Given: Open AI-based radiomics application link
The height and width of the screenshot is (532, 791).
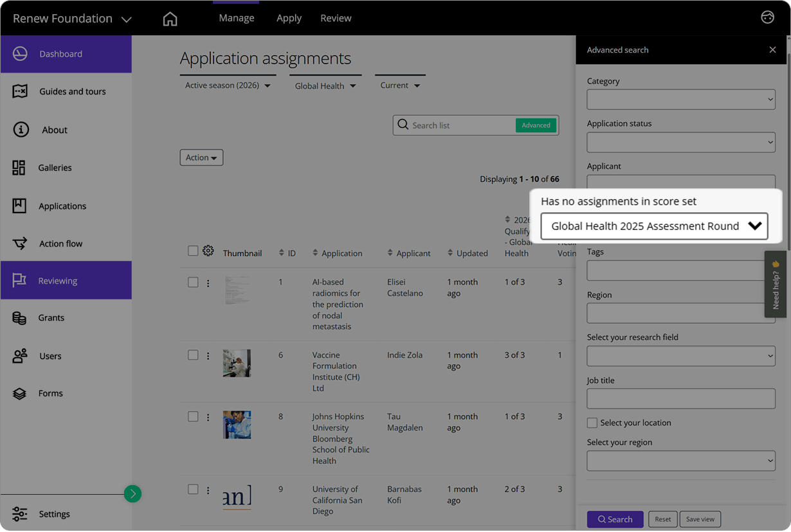Looking at the screenshot, I should pos(338,304).
